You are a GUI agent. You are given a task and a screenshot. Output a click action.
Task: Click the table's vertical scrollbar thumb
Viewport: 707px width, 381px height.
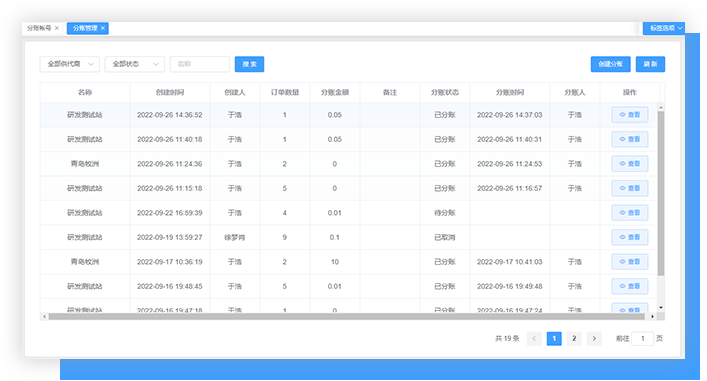coord(661,193)
